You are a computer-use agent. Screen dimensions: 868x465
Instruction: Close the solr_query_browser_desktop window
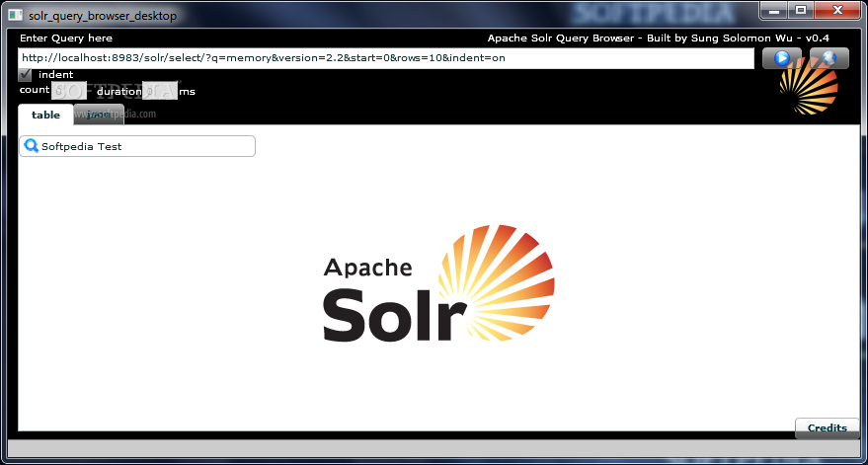click(837, 11)
